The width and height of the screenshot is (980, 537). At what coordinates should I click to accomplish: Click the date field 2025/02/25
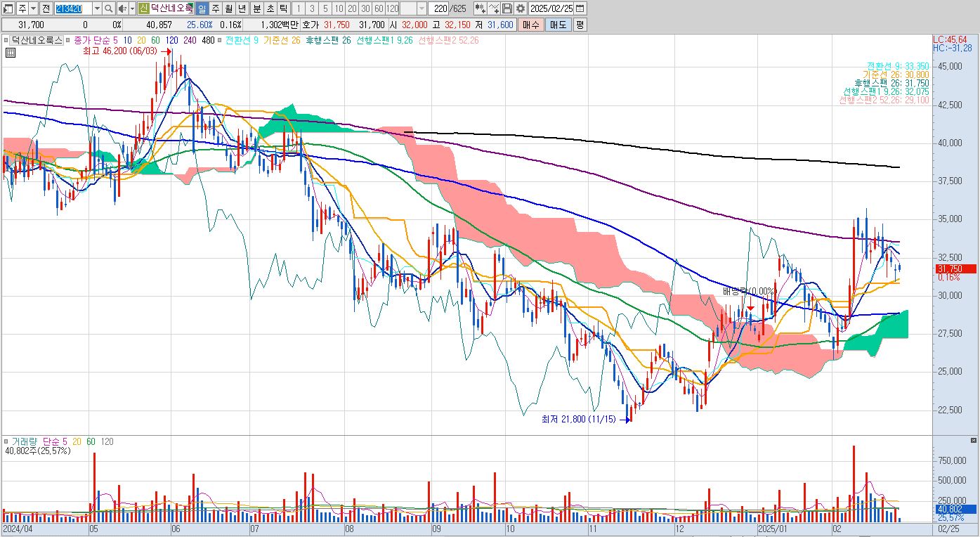[x=551, y=8]
